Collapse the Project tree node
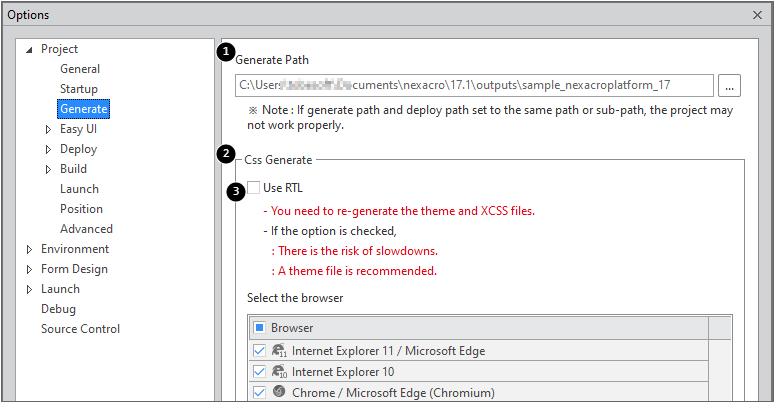Image resolution: width=774 pixels, height=402 pixels. click(29, 49)
